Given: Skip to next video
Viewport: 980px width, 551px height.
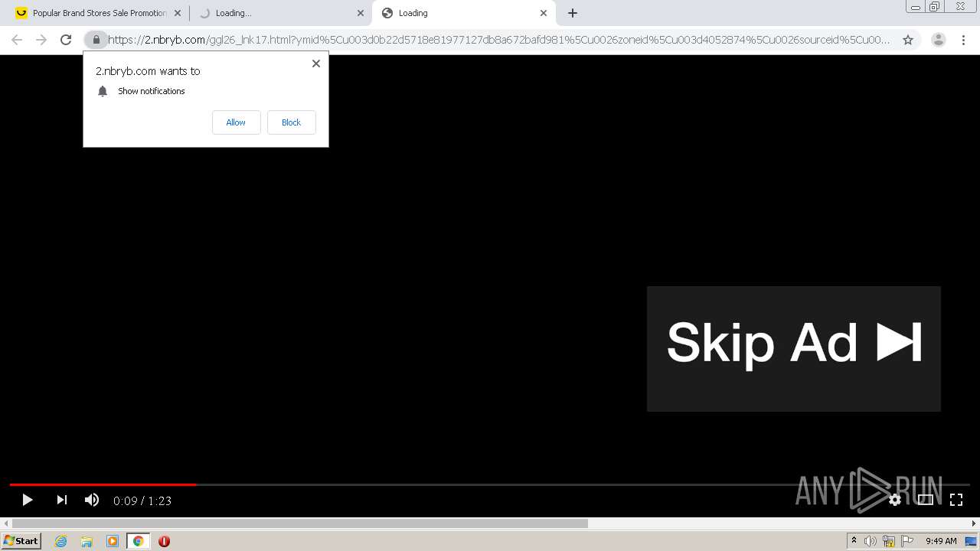Looking at the screenshot, I should tap(61, 500).
